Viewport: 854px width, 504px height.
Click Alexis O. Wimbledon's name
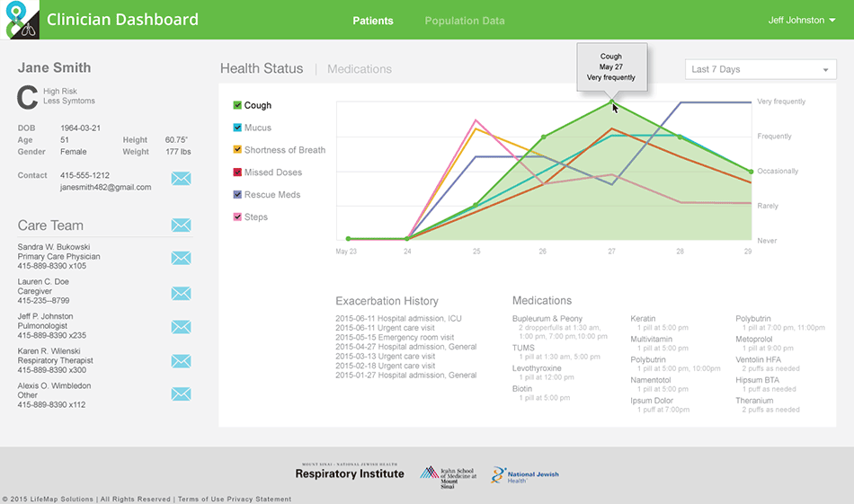point(54,386)
